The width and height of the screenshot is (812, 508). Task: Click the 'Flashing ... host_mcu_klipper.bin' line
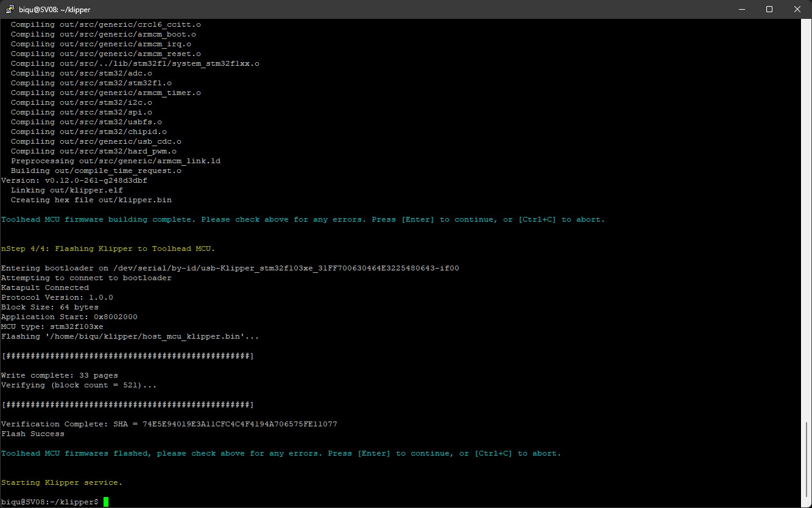[130, 336]
